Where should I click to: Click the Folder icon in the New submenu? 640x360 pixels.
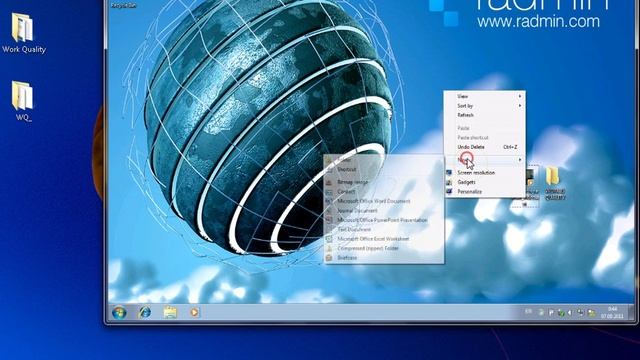pos(329,160)
